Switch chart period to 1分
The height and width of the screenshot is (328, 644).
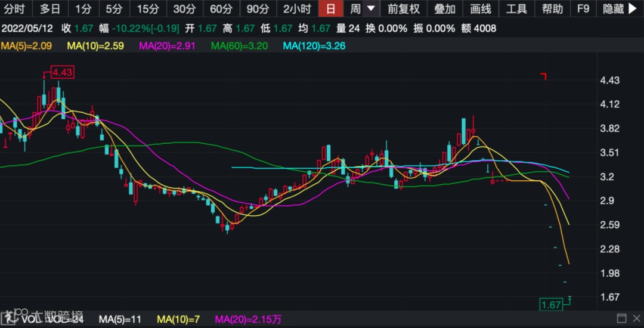click(83, 8)
